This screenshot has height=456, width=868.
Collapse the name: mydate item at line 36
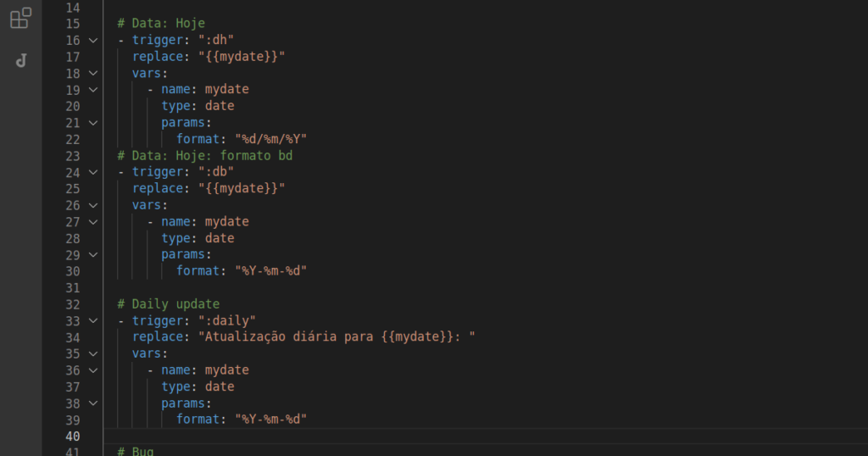(x=92, y=370)
